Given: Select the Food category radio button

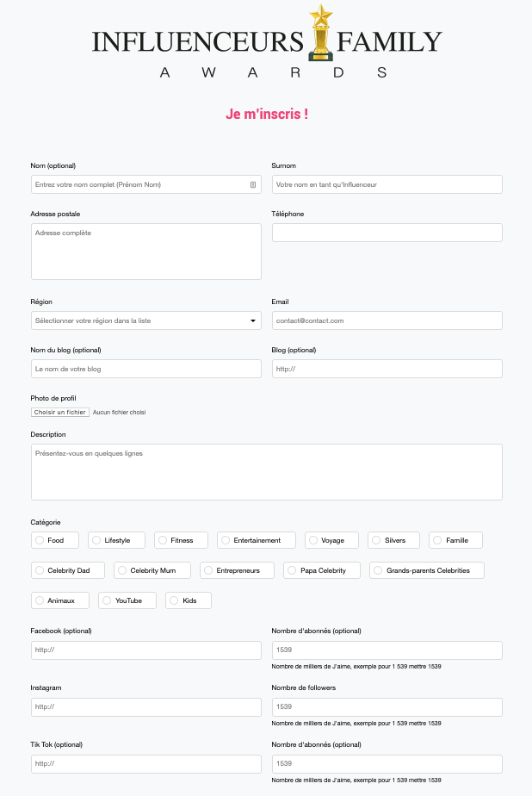Looking at the screenshot, I should tap(40, 540).
